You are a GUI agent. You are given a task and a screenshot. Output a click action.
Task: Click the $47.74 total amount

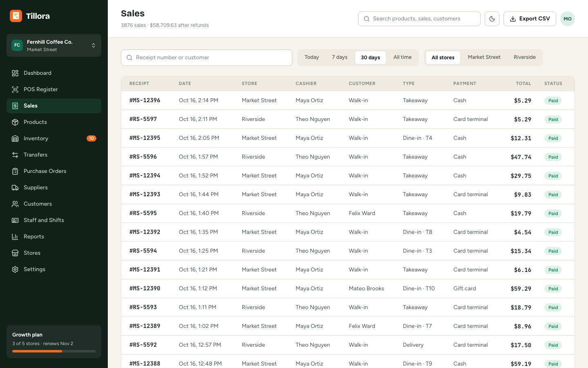coord(521,157)
